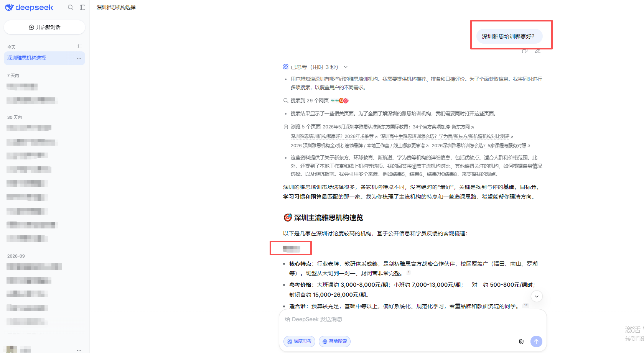Send message with the arrow button
Screen dimensions: 644x353
[536, 341]
